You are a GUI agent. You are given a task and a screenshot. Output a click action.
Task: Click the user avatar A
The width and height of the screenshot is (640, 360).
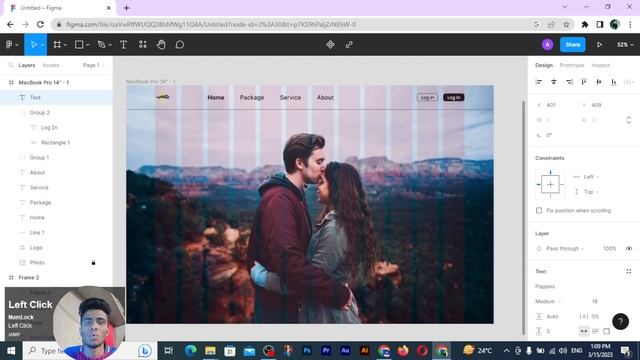pos(547,44)
